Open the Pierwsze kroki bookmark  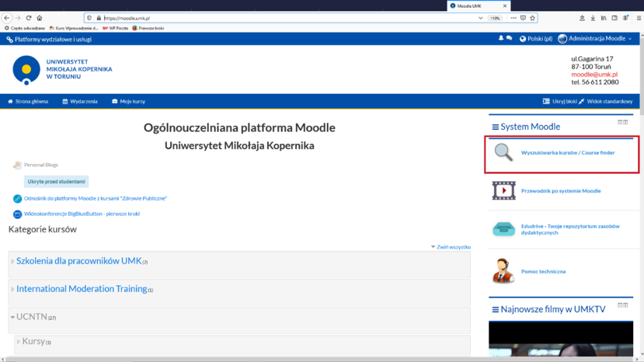pos(148,28)
